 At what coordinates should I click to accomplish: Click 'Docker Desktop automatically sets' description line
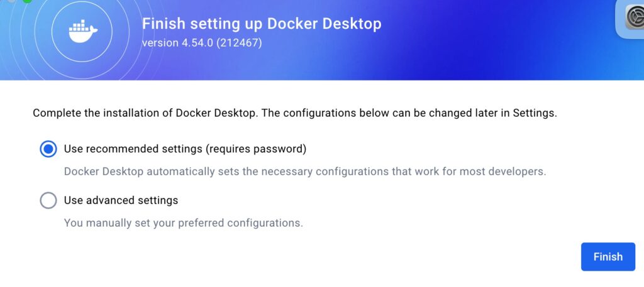click(304, 171)
